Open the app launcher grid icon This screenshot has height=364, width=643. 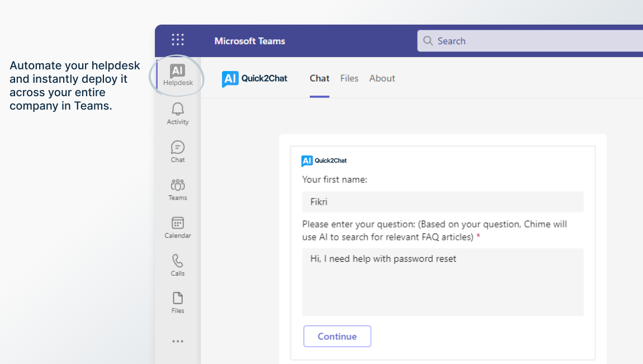(178, 40)
